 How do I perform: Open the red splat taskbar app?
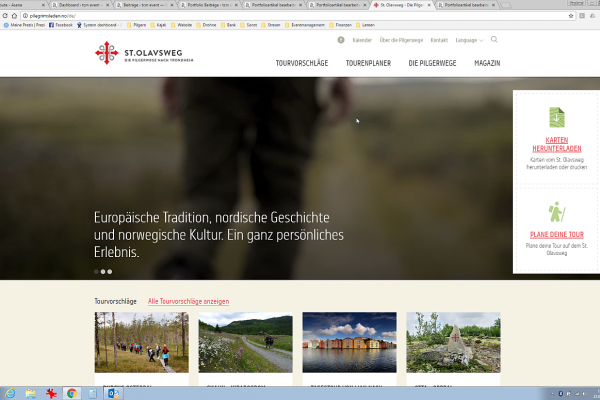coord(51,393)
